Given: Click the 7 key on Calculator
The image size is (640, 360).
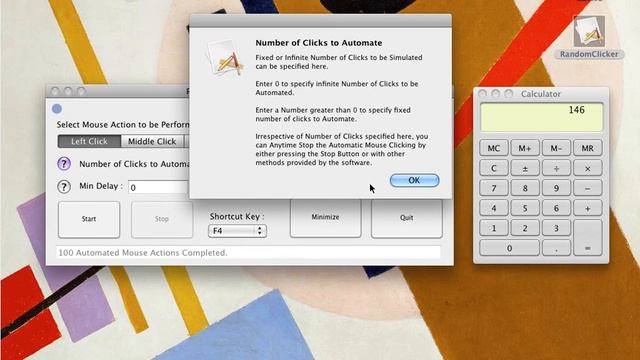Looking at the screenshot, I should coord(493,188).
